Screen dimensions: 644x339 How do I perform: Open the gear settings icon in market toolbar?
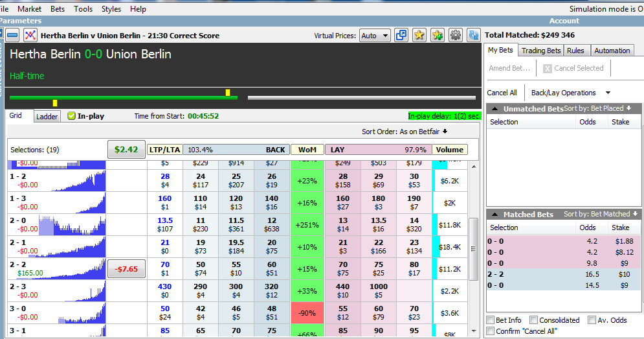pos(455,36)
